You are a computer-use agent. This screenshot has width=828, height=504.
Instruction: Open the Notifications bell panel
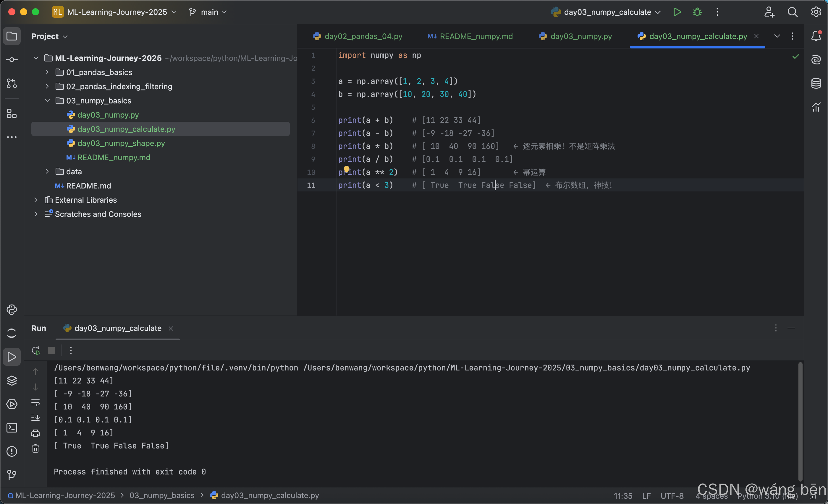coord(816,36)
